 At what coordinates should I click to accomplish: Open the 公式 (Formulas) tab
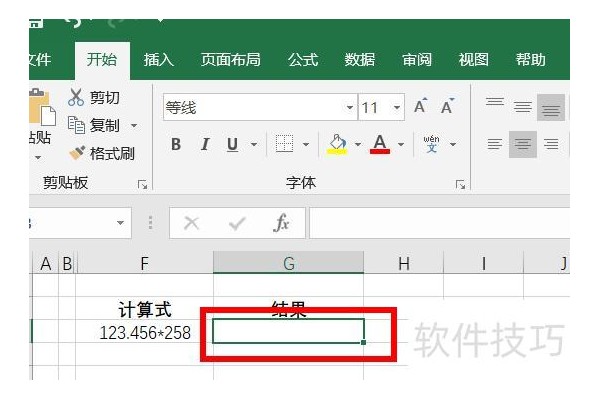click(303, 60)
